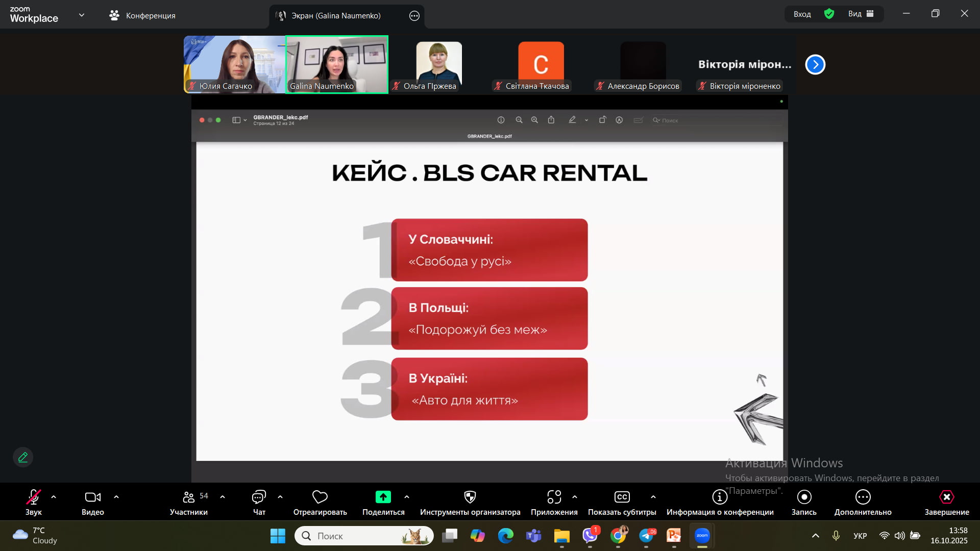Screen dimensions: 980x551
Task: Click the green Share screen icon
Action: tap(383, 497)
